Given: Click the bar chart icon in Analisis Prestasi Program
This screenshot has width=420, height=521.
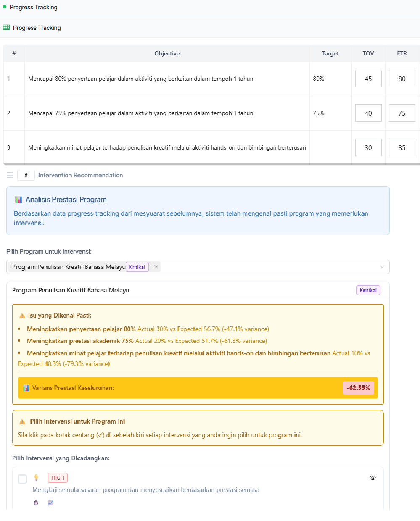Looking at the screenshot, I should (x=18, y=199).
